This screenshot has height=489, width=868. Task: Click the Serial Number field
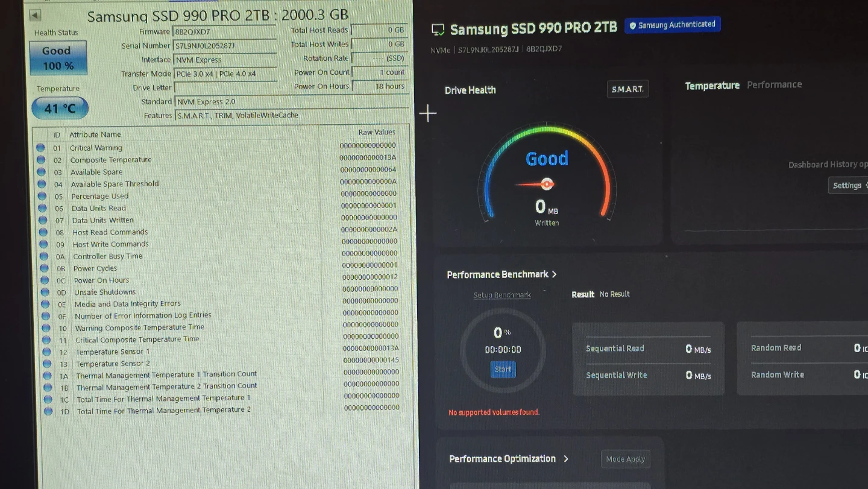click(225, 45)
